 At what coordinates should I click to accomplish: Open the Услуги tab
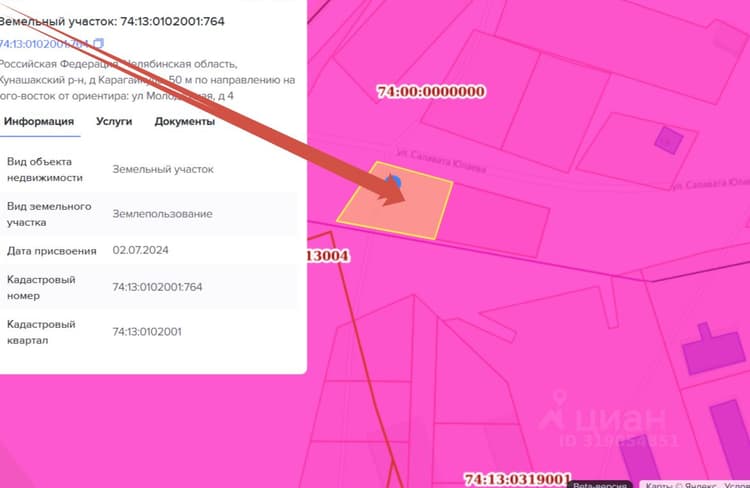[114, 121]
